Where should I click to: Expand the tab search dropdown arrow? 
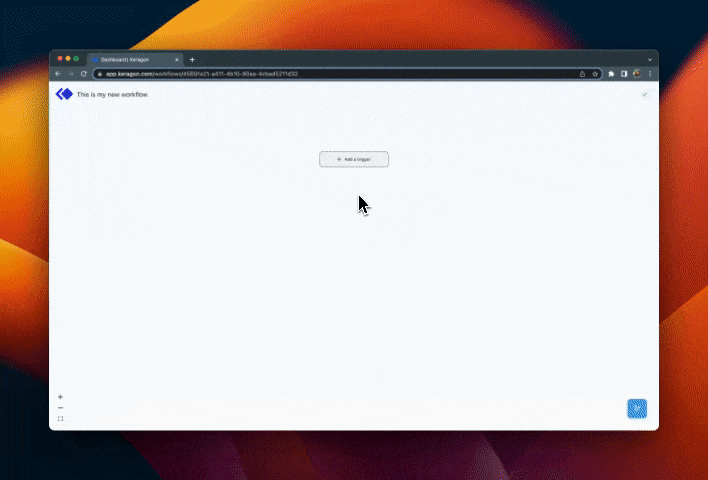[x=650, y=59]
